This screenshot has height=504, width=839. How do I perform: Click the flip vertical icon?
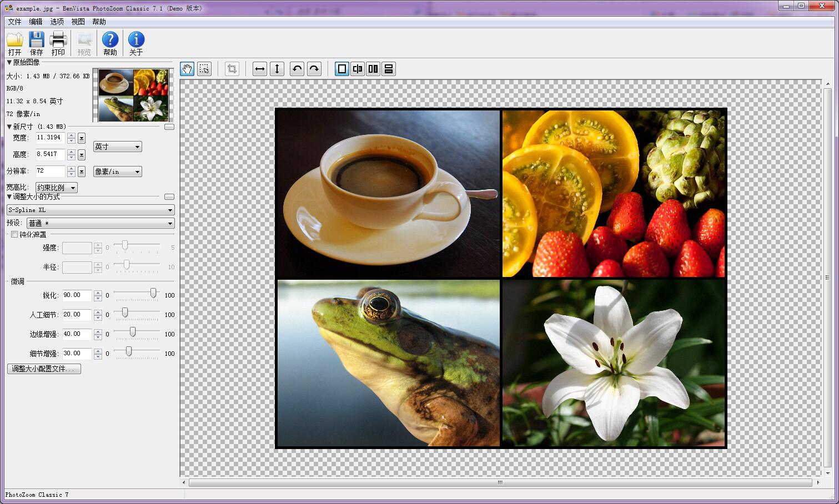tap(277, 69)
